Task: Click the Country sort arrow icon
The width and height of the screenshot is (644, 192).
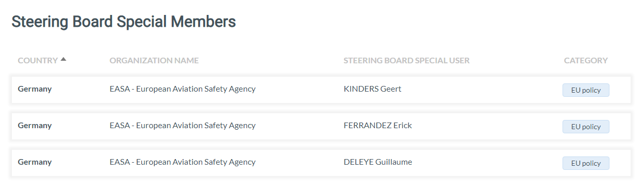Action: coord(63,59)
